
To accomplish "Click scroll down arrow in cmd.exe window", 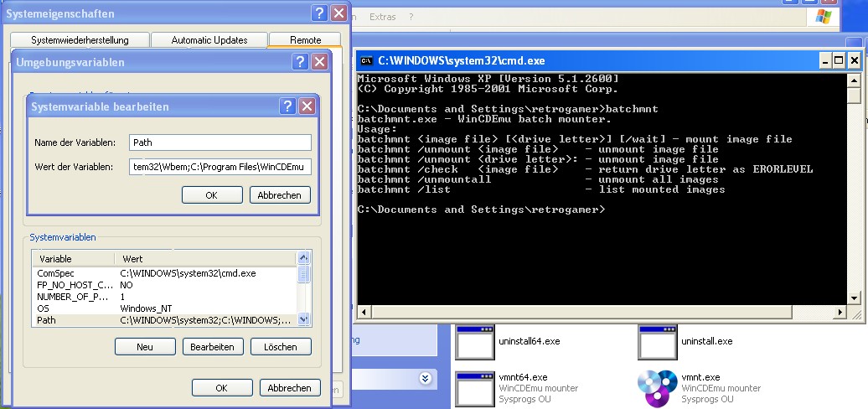I will tap(855, 298).
